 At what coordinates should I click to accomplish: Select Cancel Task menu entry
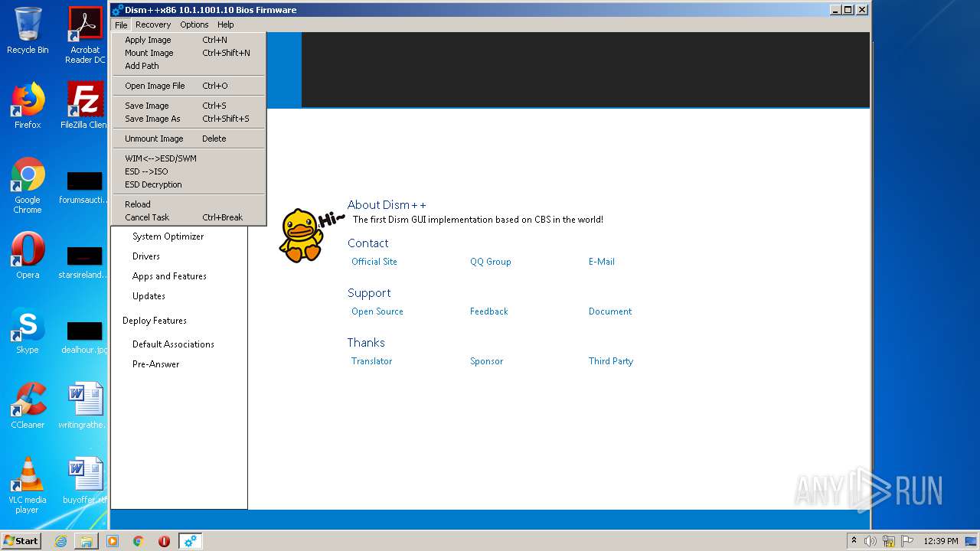[x=189, y=217]
